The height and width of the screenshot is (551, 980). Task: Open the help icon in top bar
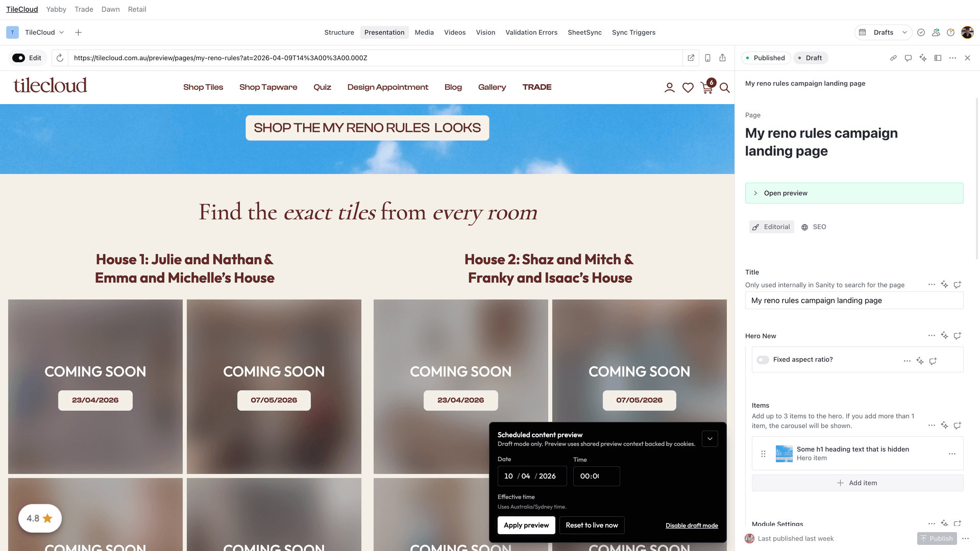pyautogui.click(x=950, y=33)
